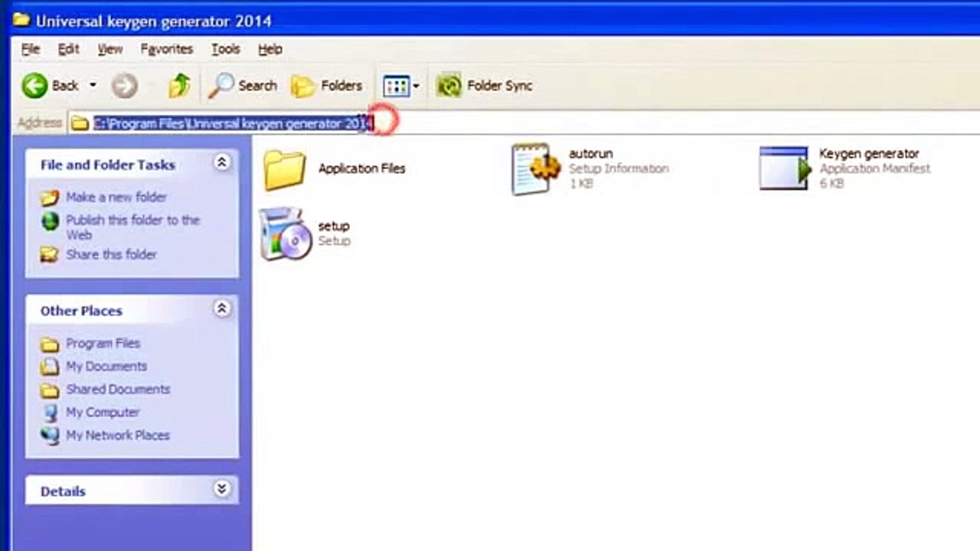Click the Publish to Web globe icon
The height and width of the screenshot is (551, 980).
point(50,222)
